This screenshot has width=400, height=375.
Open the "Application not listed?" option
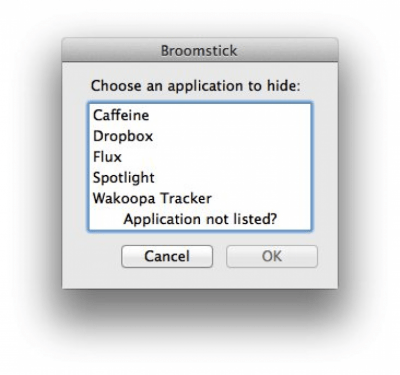tap(200, 219)
